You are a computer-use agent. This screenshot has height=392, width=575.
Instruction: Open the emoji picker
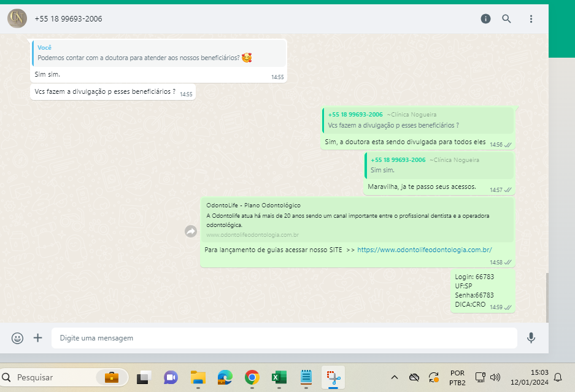click(17, 338)
